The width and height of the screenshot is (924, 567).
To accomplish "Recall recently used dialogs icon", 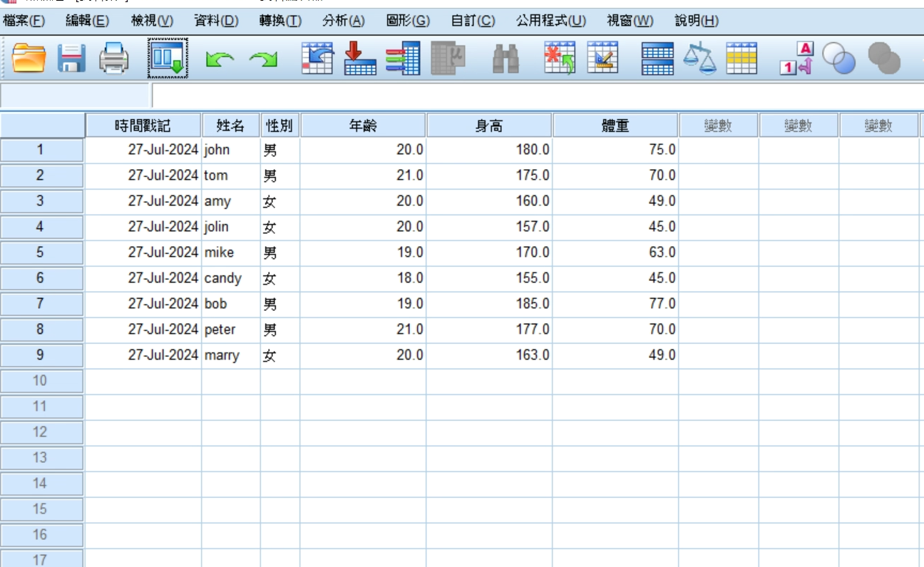I will click(x=168, y=58).
